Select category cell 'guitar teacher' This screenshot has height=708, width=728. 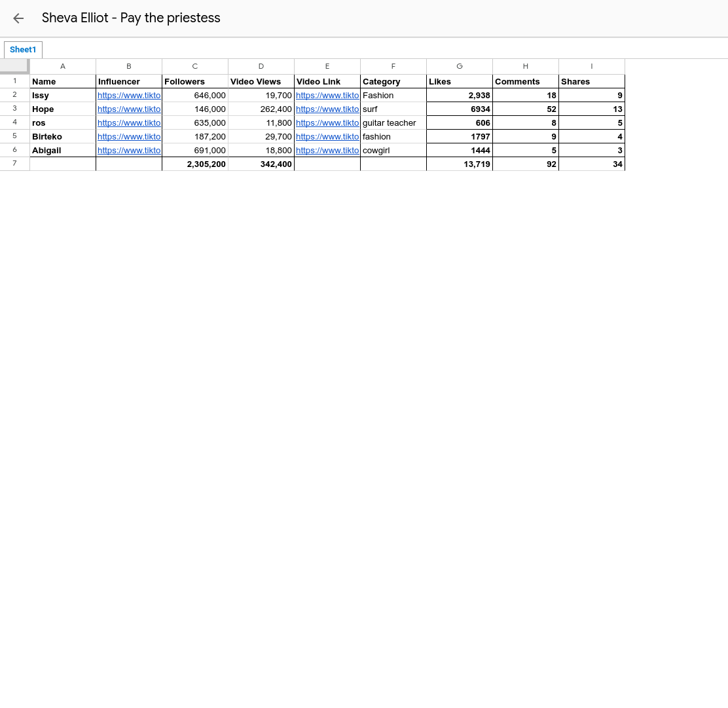(393, 122)
